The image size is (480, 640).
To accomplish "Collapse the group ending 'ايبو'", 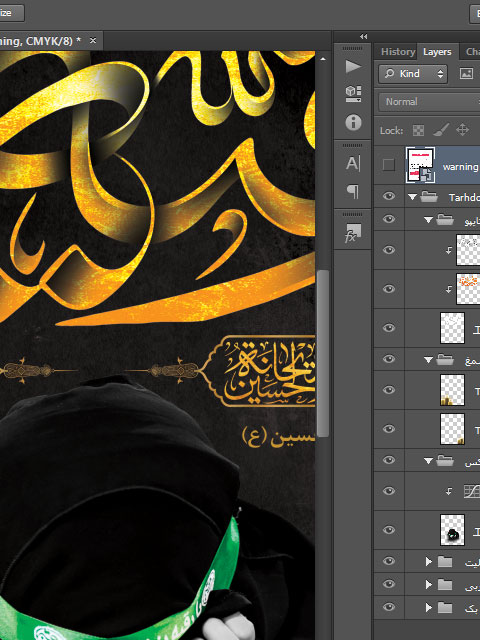I will (x=428, y=220).
